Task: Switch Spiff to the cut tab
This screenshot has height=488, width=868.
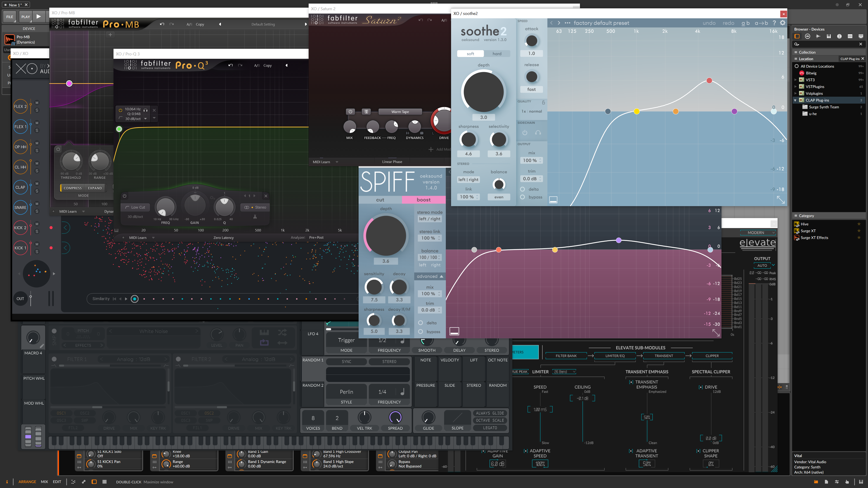Action: [x=380, y=200]
